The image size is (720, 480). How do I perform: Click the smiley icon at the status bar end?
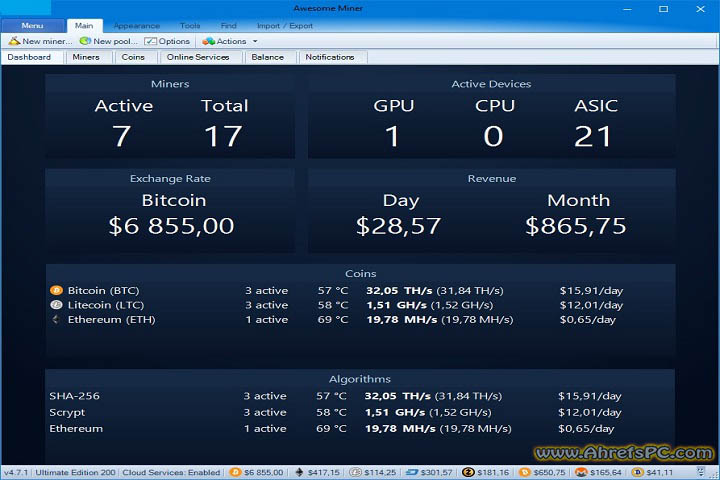click(701, 472)
